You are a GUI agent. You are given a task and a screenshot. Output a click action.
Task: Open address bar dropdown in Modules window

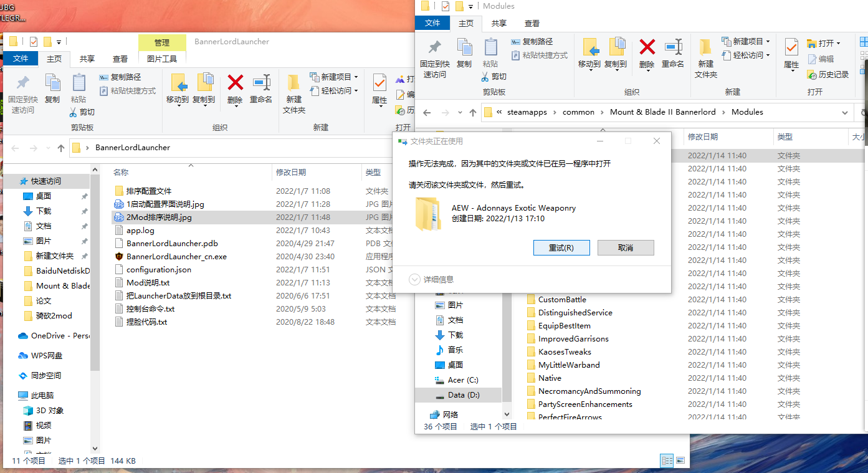(845, 113)
